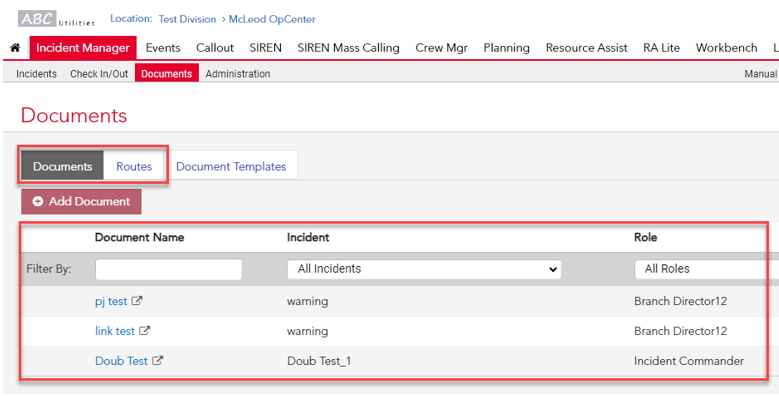
Task: Switch to the Routes tab
Action: click(x=134, y=166)
